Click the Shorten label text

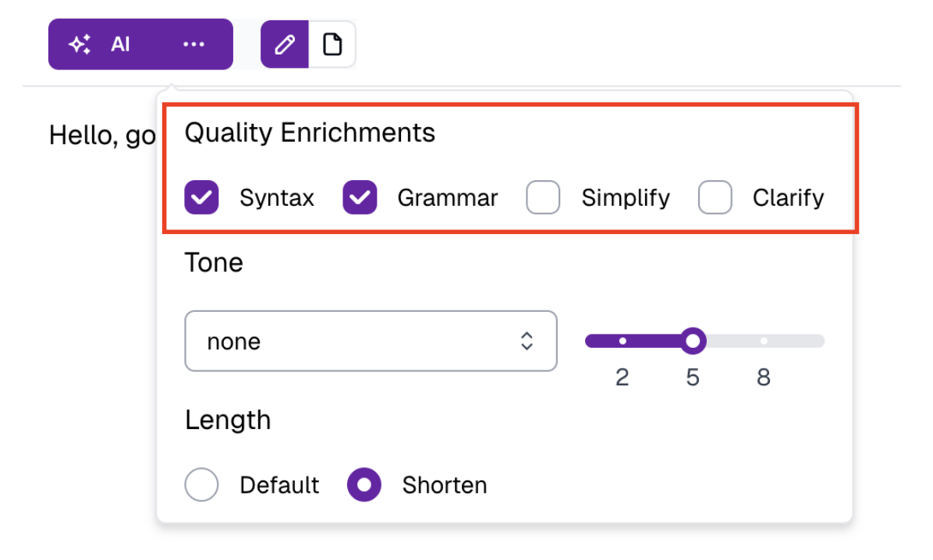(445, 485)
